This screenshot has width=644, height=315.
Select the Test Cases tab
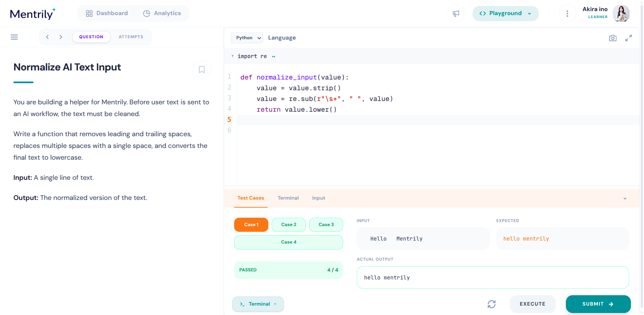coord(251,198)
